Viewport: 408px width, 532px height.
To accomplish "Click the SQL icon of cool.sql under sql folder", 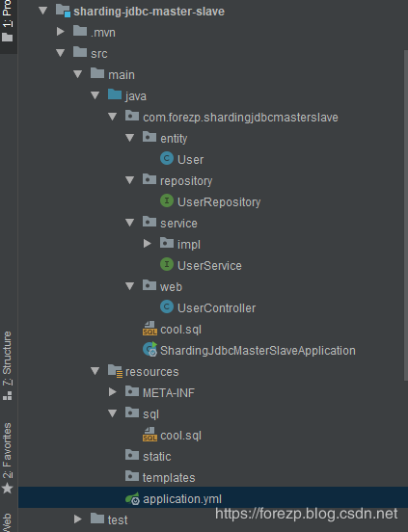I will 150,435.
